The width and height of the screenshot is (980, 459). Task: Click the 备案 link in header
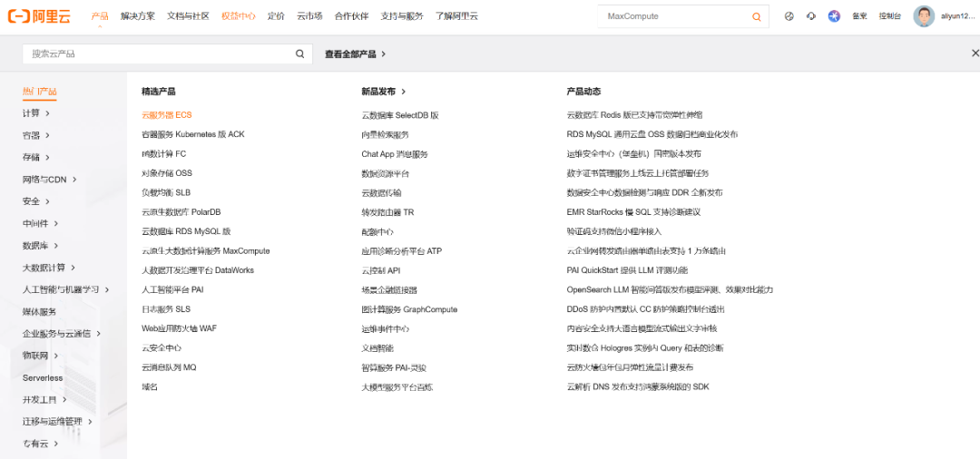pos(859,16)
